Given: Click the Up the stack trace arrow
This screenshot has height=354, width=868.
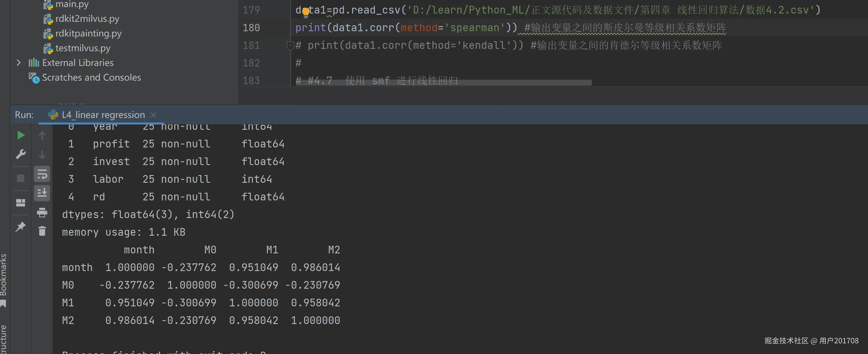Looking at the screenshot, I should (x=42, y=136).
